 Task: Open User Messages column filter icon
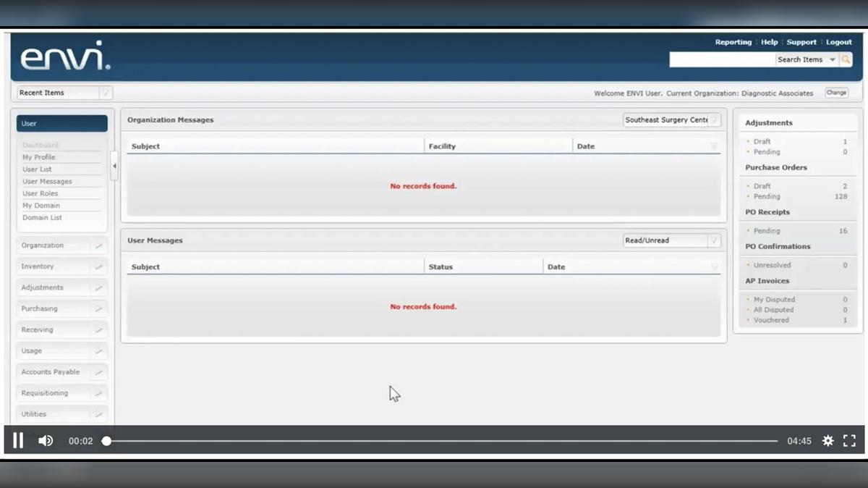click(714, 267)
